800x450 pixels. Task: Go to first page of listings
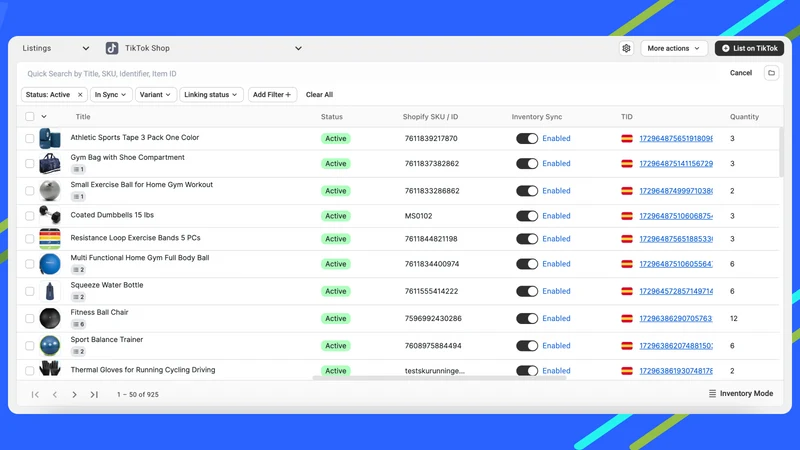click(35, 394)
